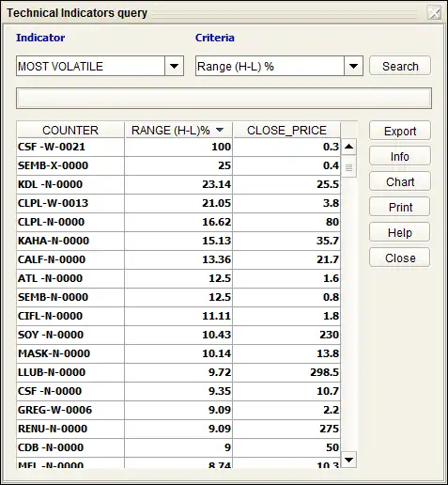Click the range value 21.05
448x485 pixels.
217,203
